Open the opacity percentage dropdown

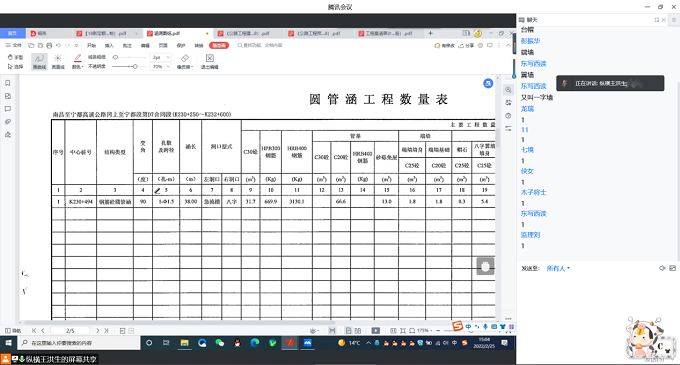pyautogui.click(x=161, y=67)
